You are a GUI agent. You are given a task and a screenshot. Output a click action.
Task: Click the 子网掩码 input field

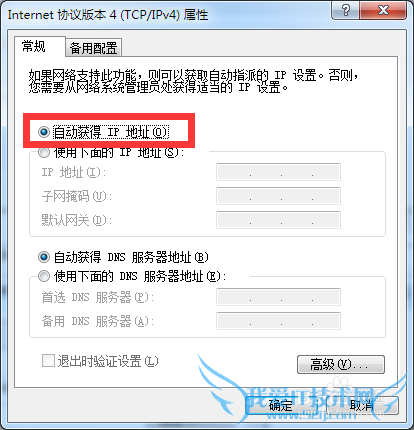(278, 196)
